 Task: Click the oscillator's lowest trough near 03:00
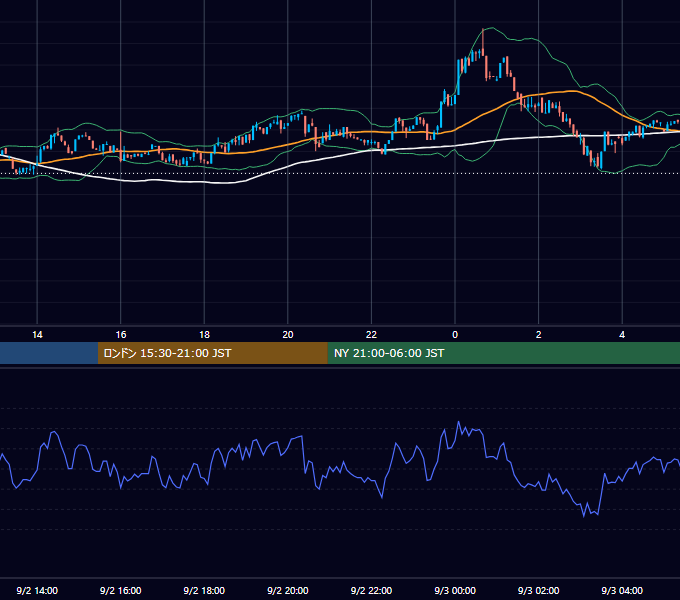(x=584, y=515)
